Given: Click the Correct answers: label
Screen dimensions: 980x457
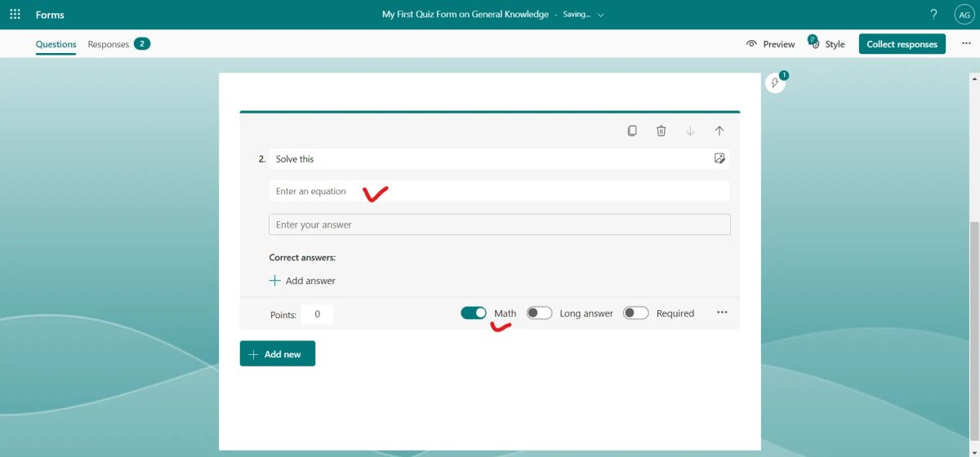Looking at the screenshot, I should pyautogui.click(x=302, y=257).
